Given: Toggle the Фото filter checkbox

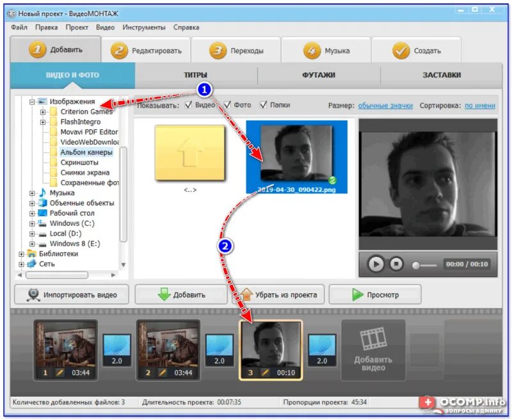Looking at the screenshot, I should coord(227,105).
